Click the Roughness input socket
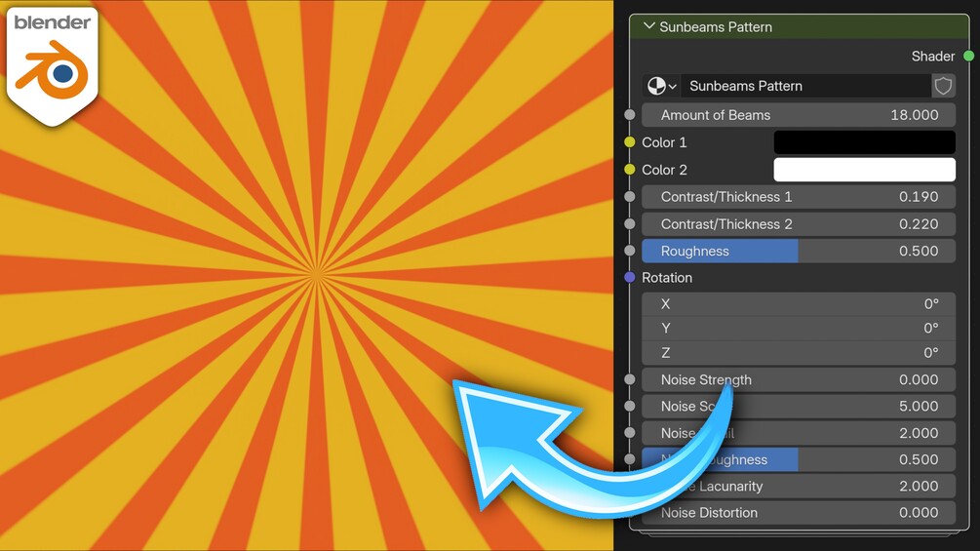The width and height of the screenshot is (980, 551). tap(630, 251)
